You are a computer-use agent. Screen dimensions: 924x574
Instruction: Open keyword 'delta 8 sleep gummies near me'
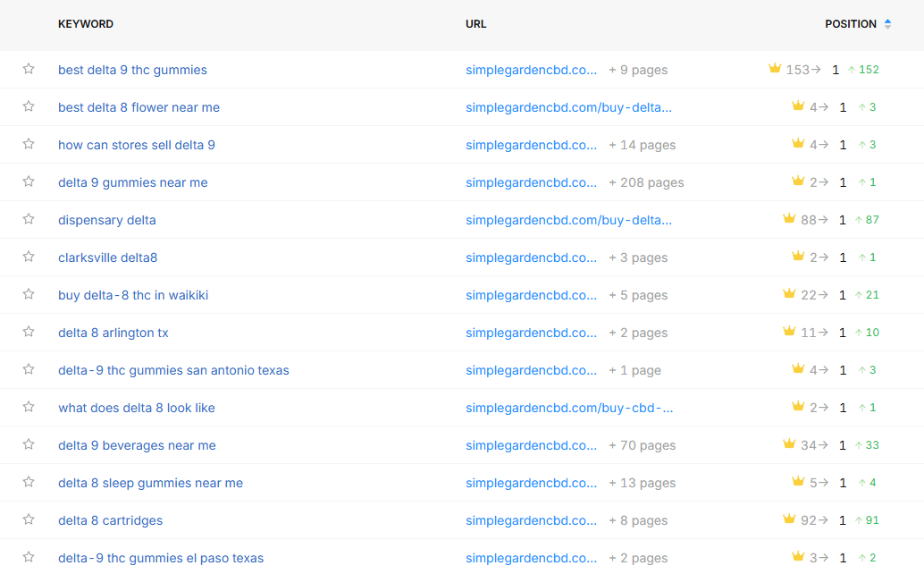(150, 483)
